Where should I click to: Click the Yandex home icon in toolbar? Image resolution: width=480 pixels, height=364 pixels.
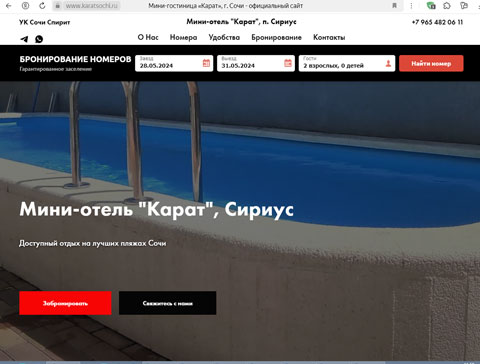(x=25, y=6)
